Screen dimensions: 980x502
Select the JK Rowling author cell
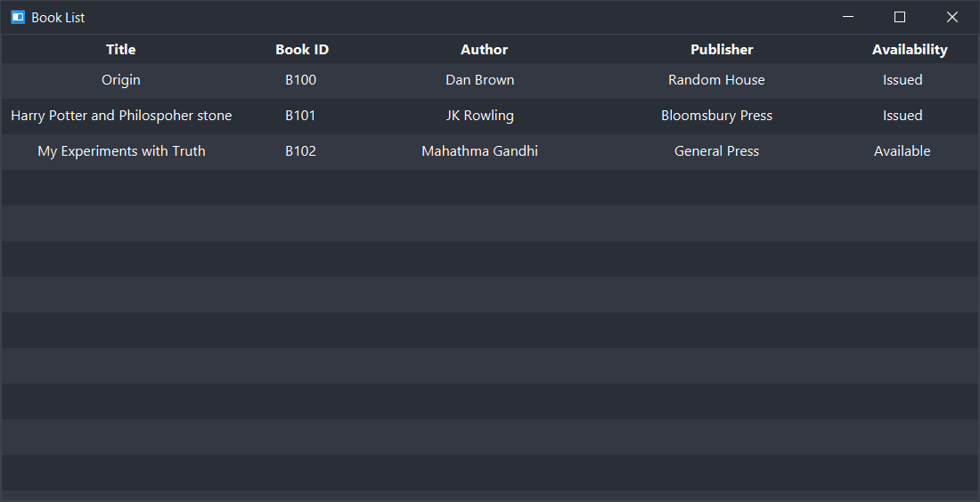[480, 116]
